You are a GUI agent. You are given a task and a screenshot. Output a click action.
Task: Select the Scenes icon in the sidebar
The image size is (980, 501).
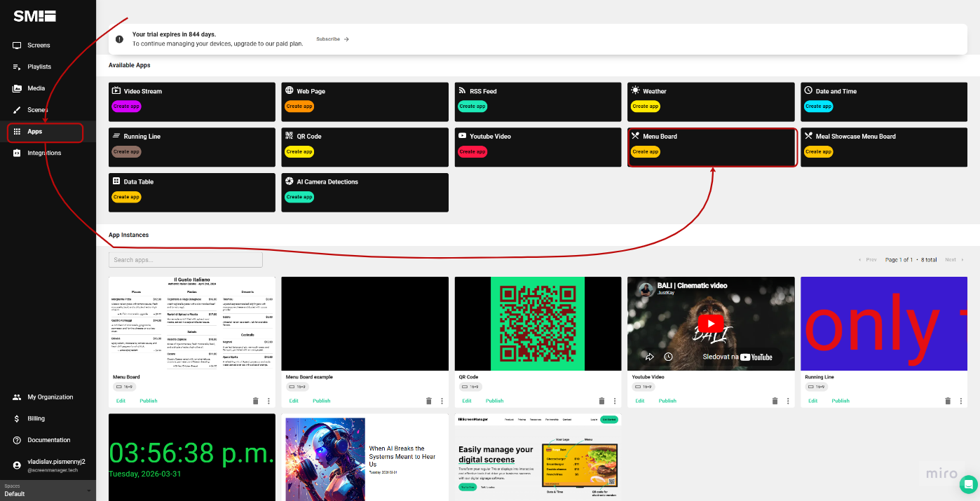click(x=15, y=109)
